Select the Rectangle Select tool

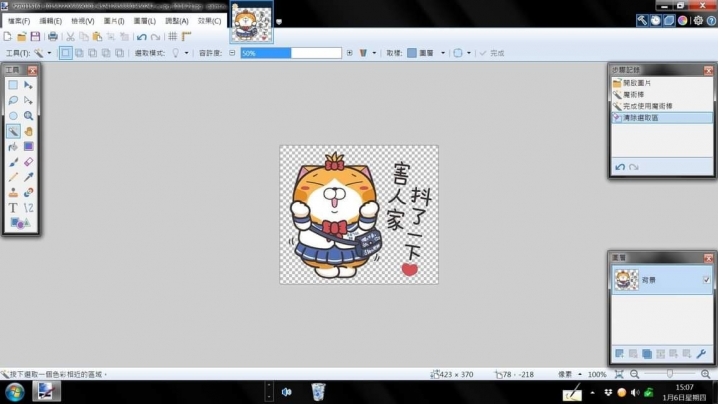click(13, 85)
